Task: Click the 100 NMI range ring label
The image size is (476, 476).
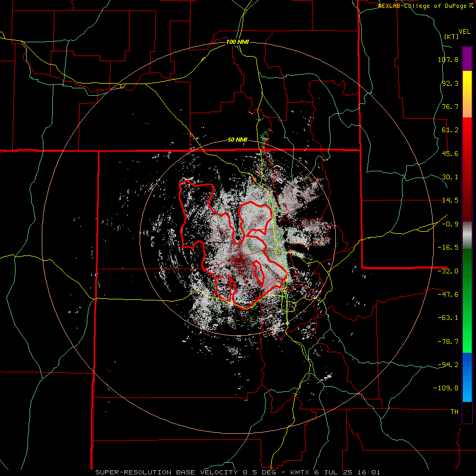Action: point(237,42)
